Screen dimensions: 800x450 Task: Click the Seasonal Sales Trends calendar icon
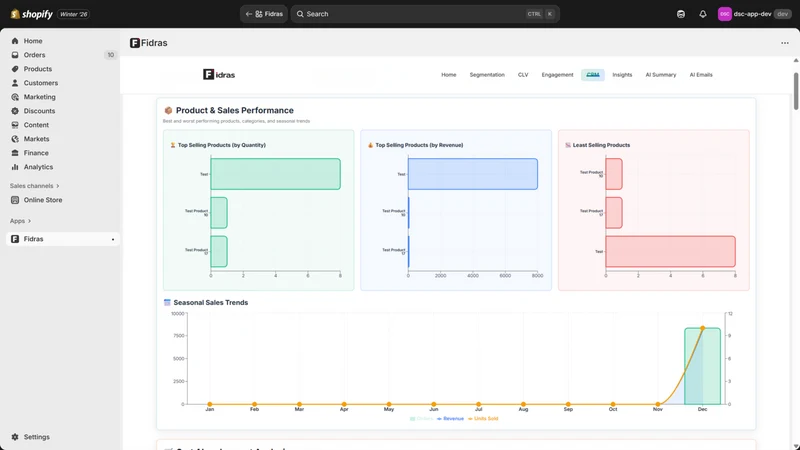tap(167, 303)
